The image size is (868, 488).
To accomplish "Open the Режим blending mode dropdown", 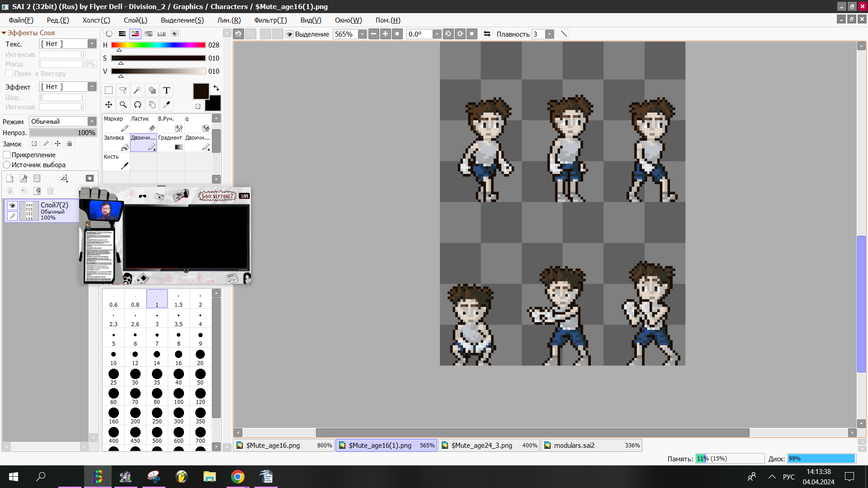I will pyautogui.click(x=92, y=122).
